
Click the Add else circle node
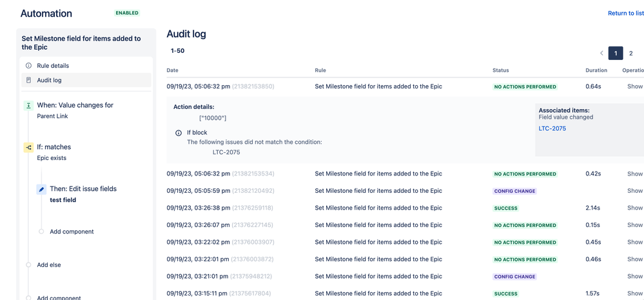pos(28,265)
